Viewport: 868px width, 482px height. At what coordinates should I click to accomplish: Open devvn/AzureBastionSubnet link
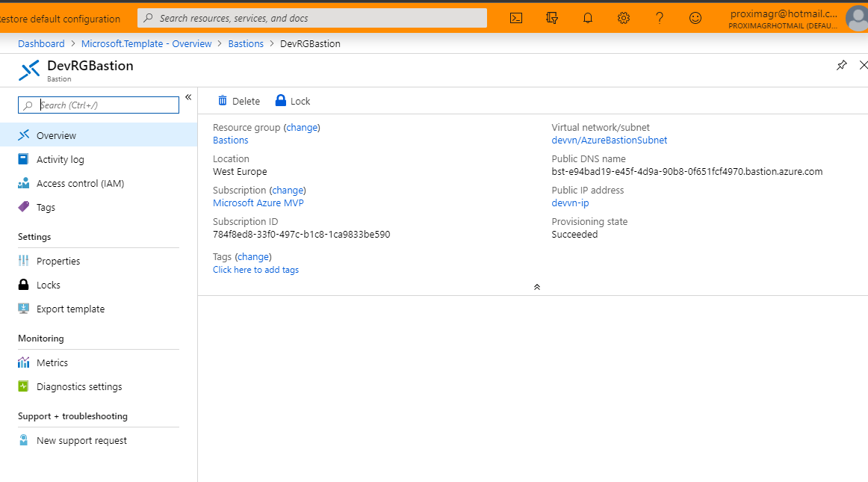(610, 140)
